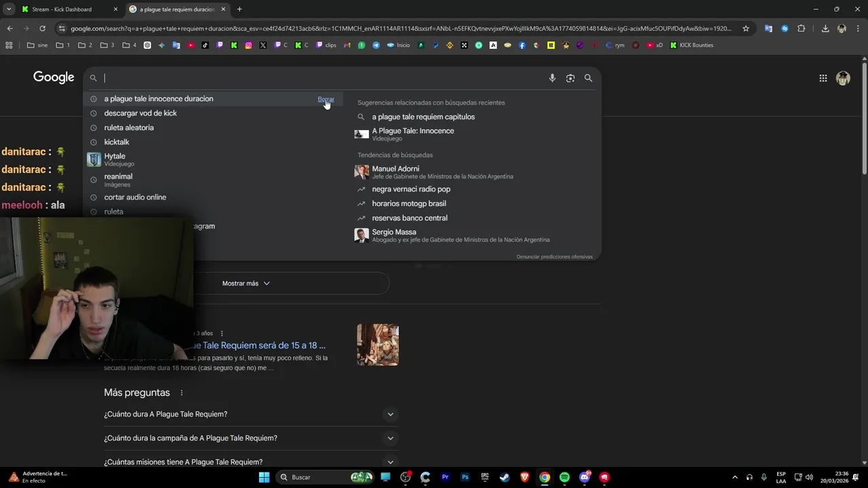Click 'Borrar' on plague tale innocence suggestion
The width and height of the screenshot is (868, 488).
tap(325, 99)
